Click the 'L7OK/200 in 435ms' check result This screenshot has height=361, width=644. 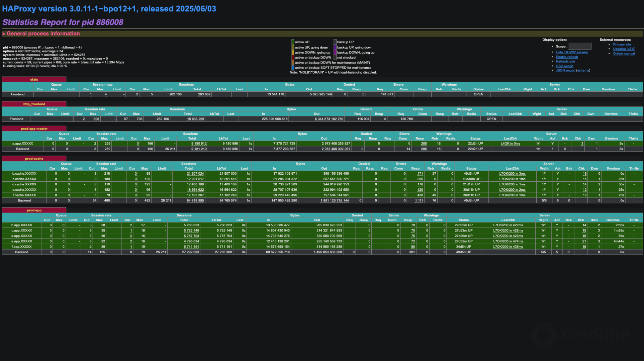click(508, 247)
